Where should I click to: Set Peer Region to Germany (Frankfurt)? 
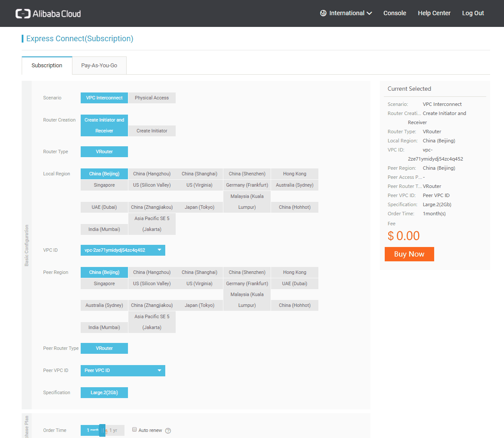click(x=247, y=283)
